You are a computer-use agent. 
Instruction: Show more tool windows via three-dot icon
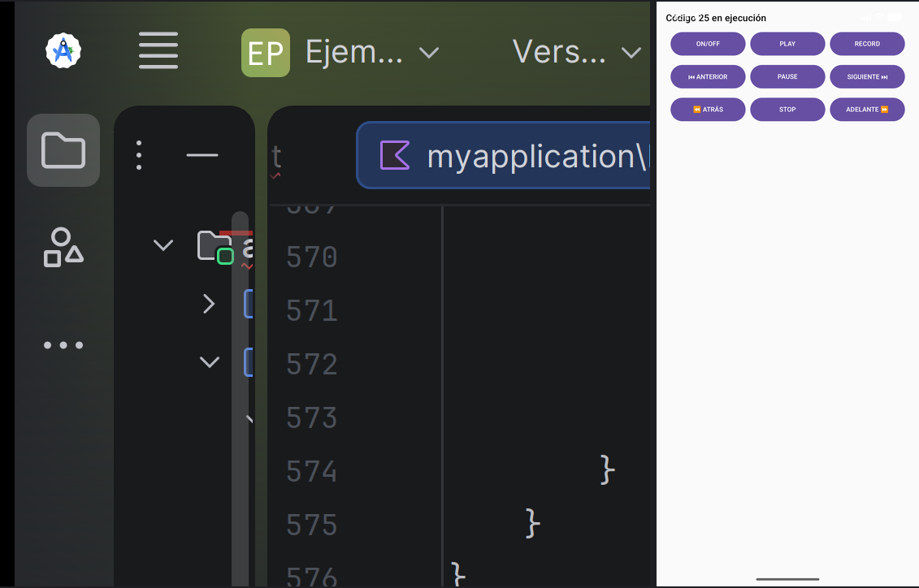tap(63, 345)
